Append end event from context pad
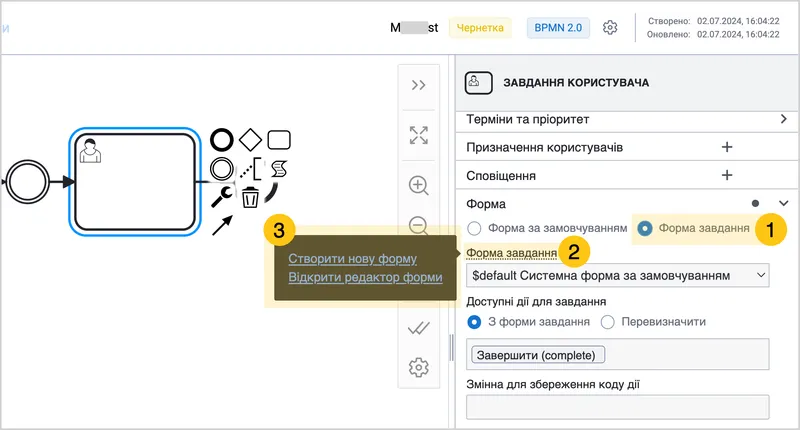Screen dimensions: 800x430 click(222, 140)
